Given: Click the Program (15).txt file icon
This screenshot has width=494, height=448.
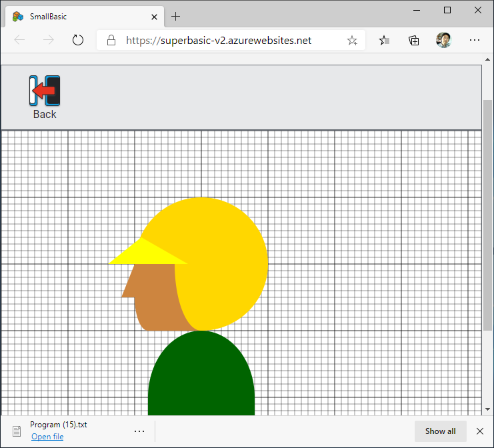Looking at the screenshot, I should [x=17, y=431].
